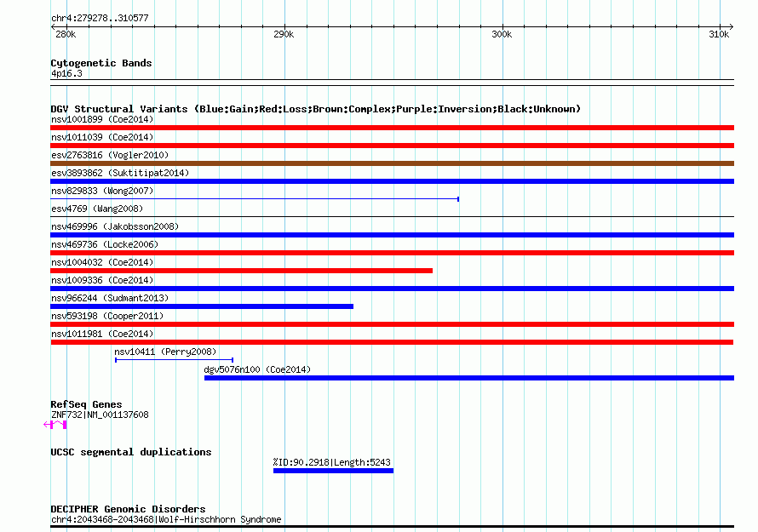Open the esv4769 (Wang2008) label
Image resolution: width=758 pixels, height=532 pixels.
click(97, 209)
